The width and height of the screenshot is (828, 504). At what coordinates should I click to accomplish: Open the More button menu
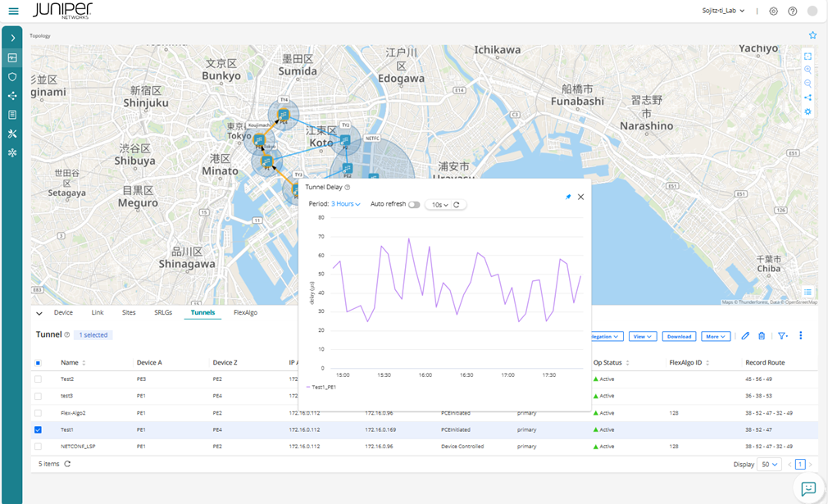pos(716,337)
